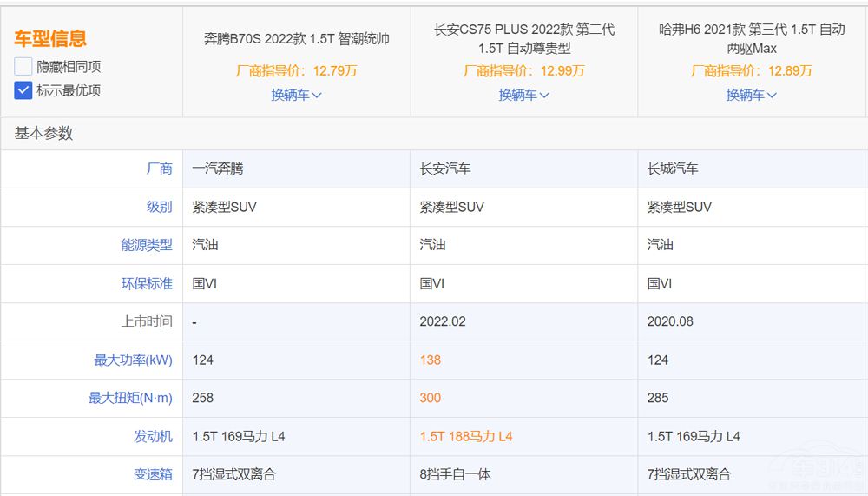Open the 长安CS75 PLUS 2022款 model title

pyautogui.click(x=523, y=39)
